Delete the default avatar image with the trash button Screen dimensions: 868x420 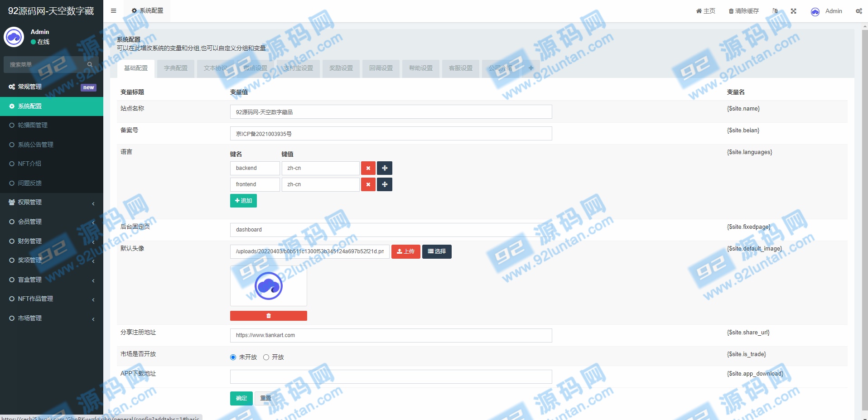(269, 316)
